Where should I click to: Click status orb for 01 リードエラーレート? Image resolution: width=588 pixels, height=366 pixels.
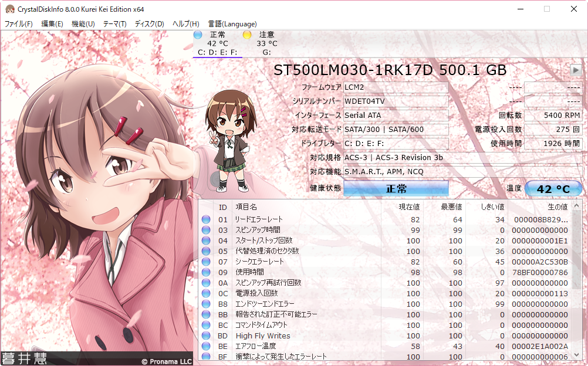206,219
